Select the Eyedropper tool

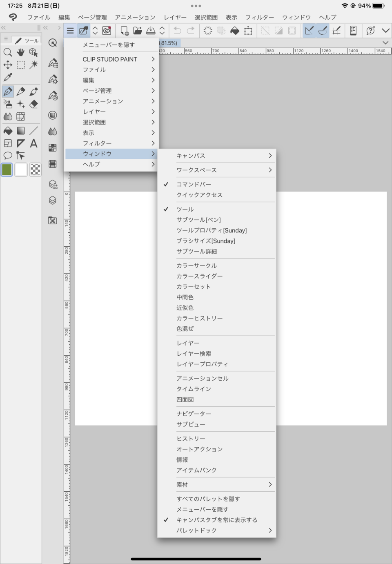(8, 77)
